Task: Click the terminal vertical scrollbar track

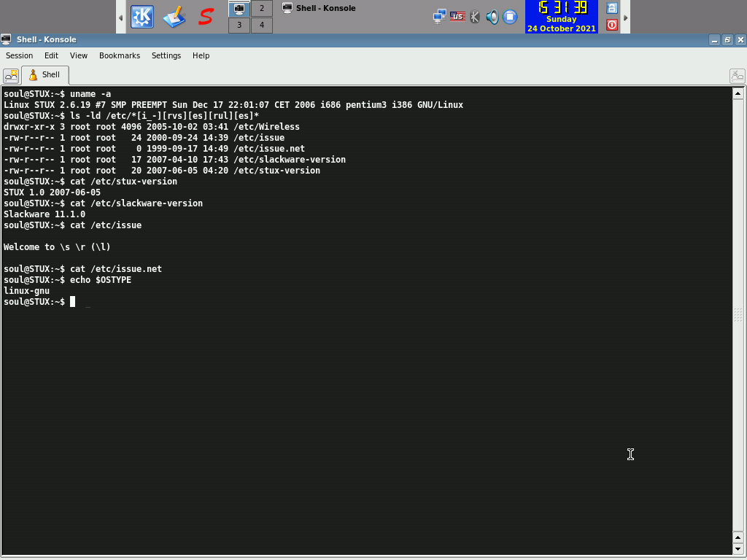Action: pos(738,314)
